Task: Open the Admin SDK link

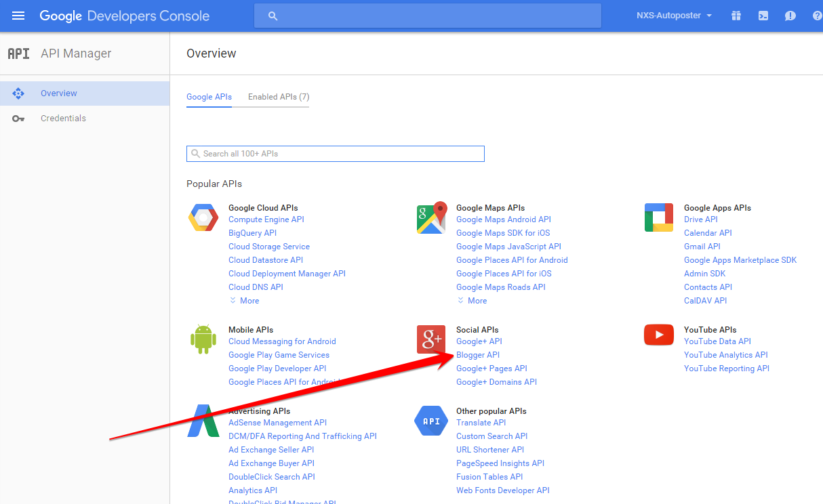Action: (x=705, y=274)
